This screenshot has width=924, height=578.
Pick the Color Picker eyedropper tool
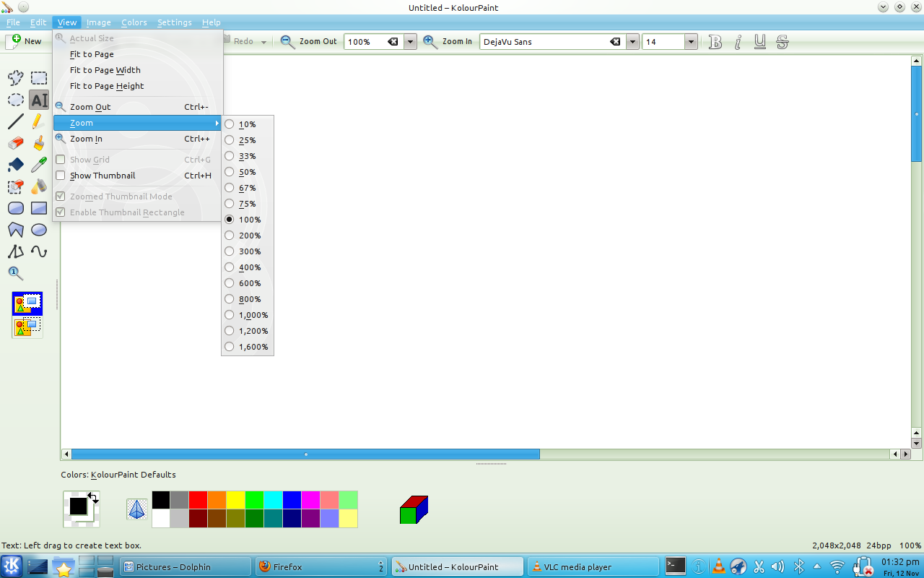(39, 165)
